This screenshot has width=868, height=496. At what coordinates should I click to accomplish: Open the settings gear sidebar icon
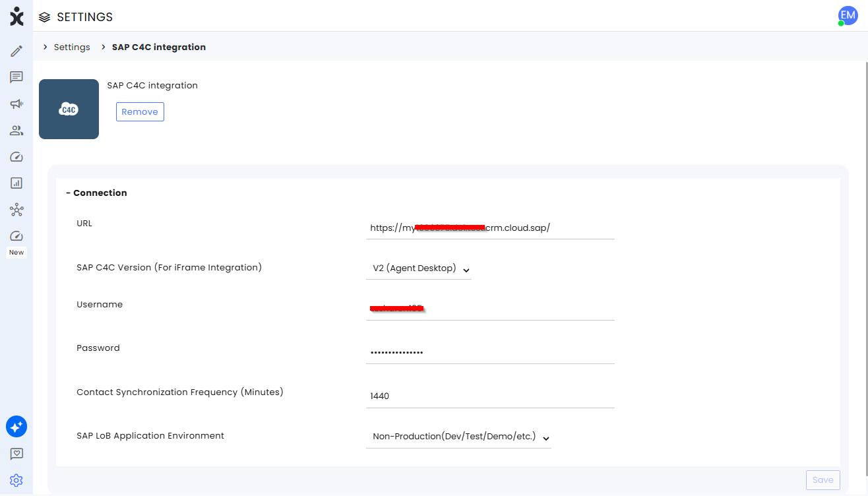[x=16, y=480]
